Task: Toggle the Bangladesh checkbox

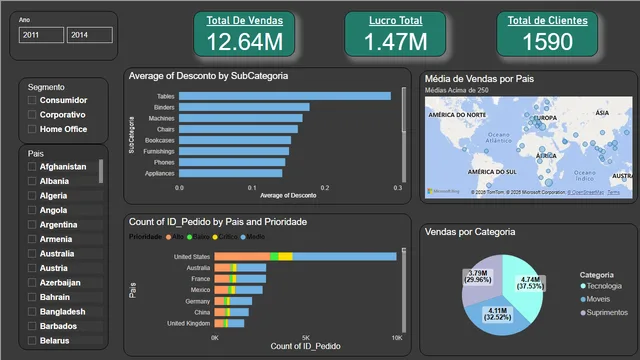Action: point(32,311)
